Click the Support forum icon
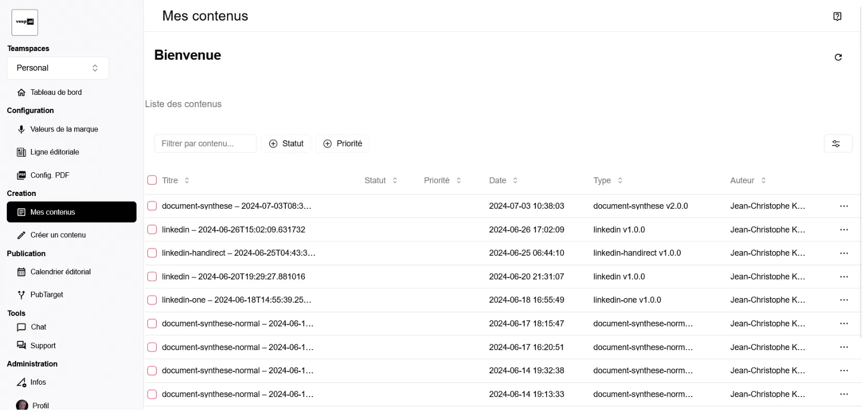The width and height of the screenshot is (868, 412). coord(21,345)
